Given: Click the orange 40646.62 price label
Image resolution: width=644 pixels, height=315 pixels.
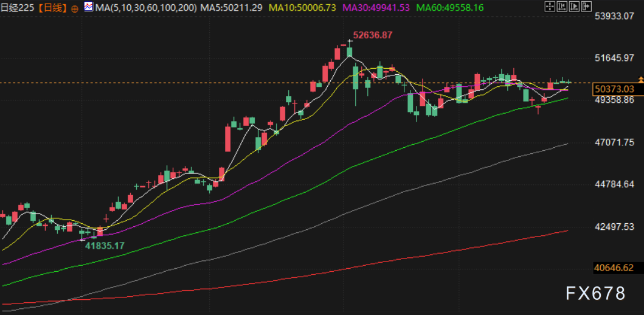Looking at the screenshot, I should tap(613, 268).
